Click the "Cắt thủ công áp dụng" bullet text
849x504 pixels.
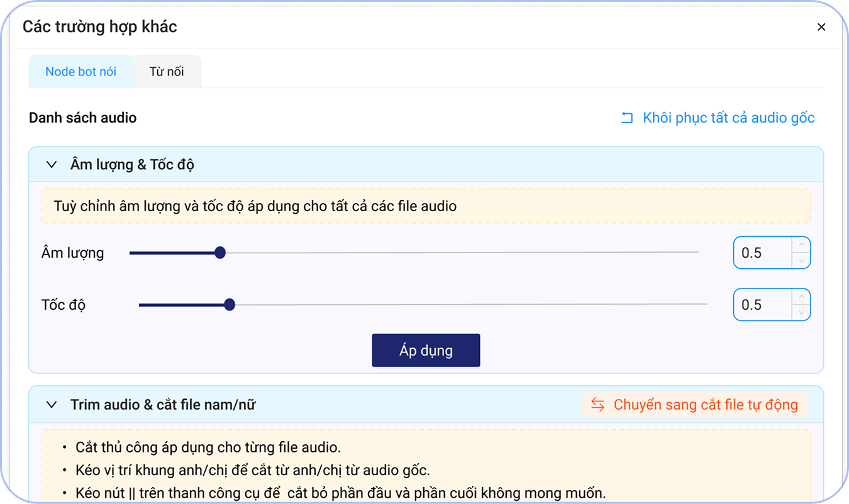coord(208,447)
